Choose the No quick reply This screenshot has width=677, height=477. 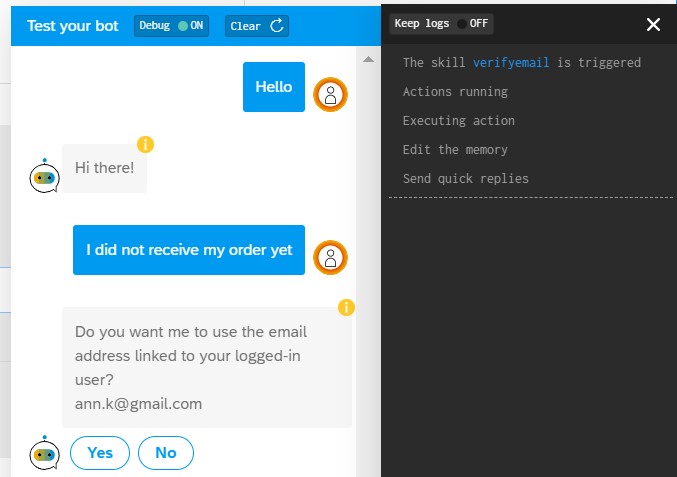[x=165, y=453]
